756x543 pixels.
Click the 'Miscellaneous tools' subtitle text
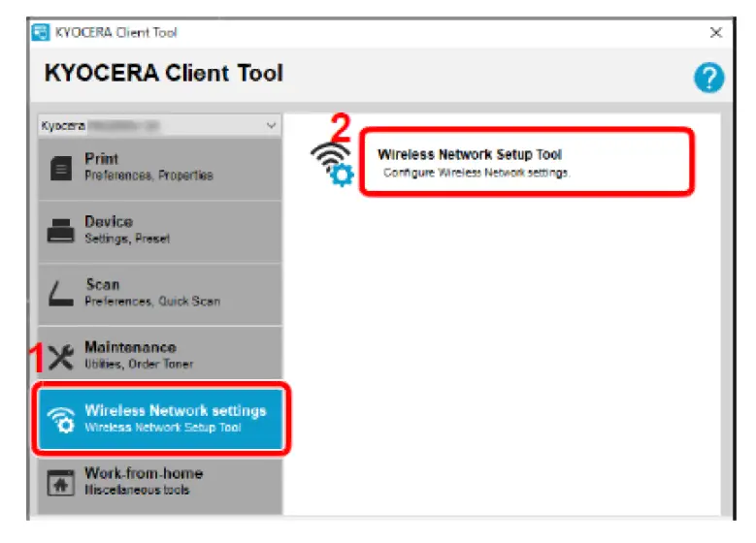pyautogui.click(x=137, y=490)
